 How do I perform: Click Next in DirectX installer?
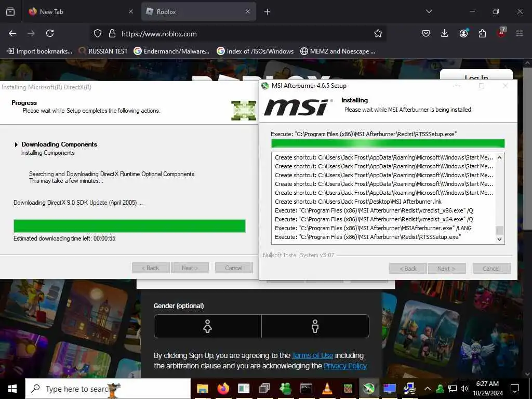tap(190, 268)
